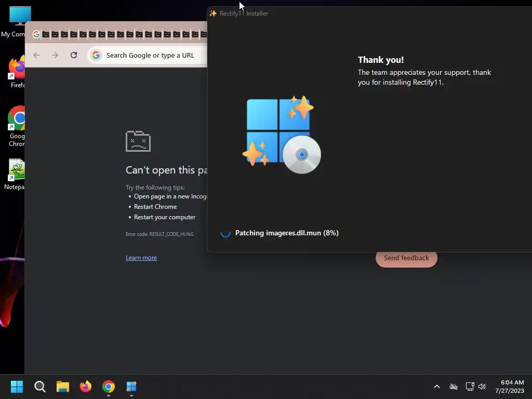Focus Chrome address bar search field
The height and width of the screenshot is (399, 532).
coord(148,55)
